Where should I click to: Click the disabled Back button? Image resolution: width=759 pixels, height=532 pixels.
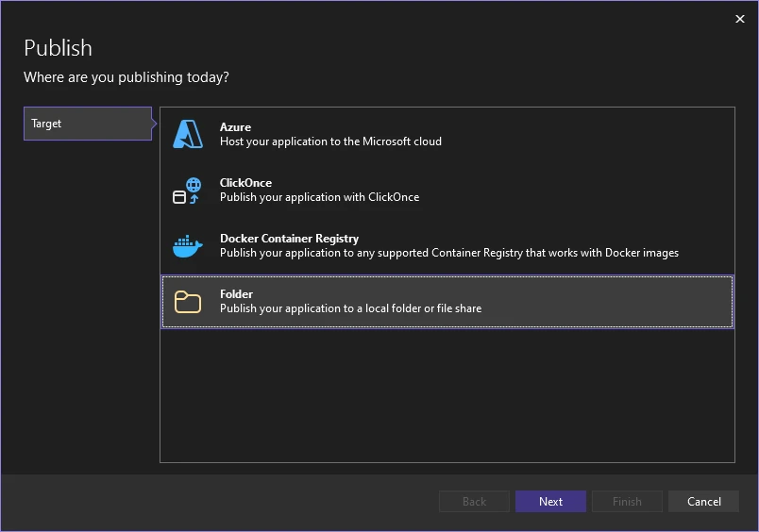point(474,502)
